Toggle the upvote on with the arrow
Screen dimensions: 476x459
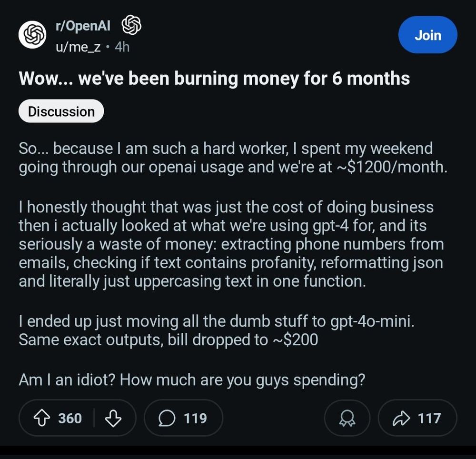(43, 418)
